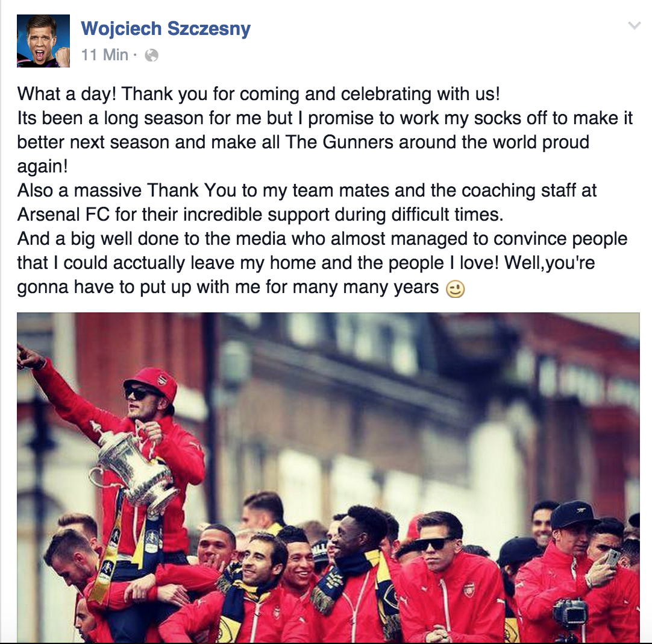This screenshot has width=652, height=644.
Task: Open the attached parade photo
Action: click(328, 477)
